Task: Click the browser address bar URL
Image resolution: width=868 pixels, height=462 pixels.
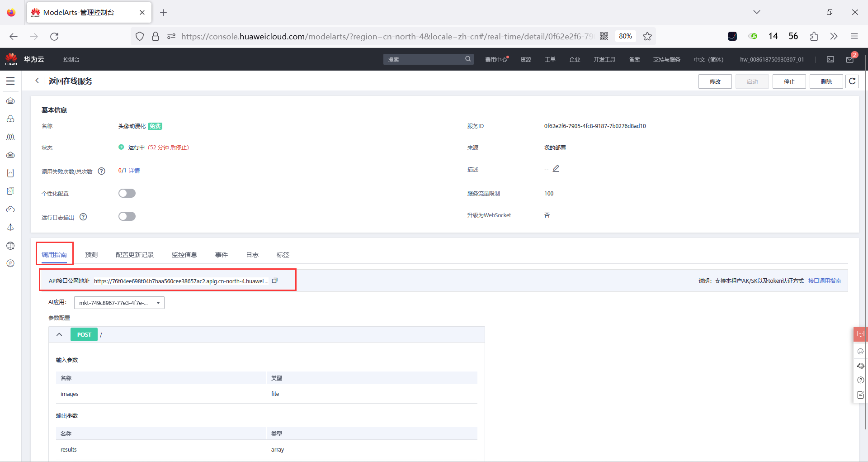Action: pyautogui.click(x=387, y=36)
